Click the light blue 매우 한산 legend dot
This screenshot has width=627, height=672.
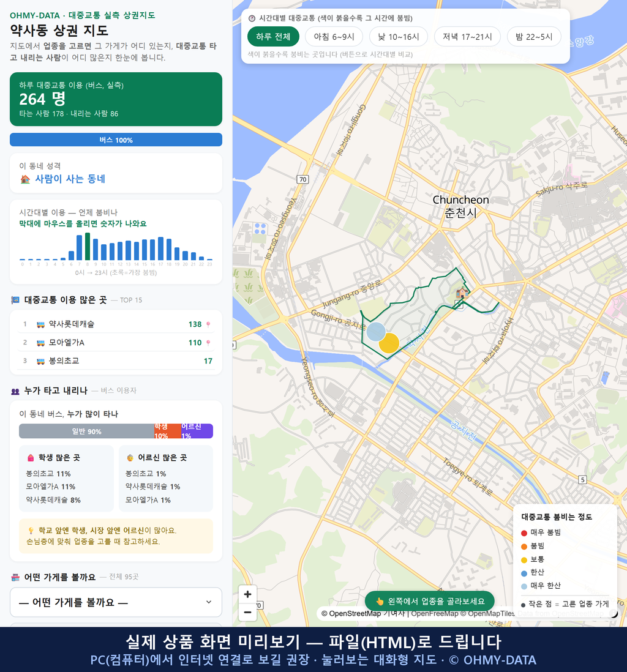pos(524,586)
